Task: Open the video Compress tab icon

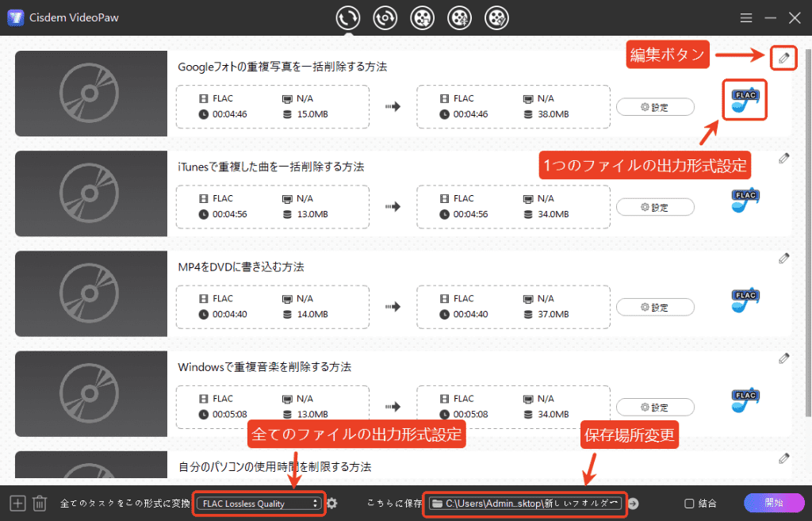Action: point(460,17)
